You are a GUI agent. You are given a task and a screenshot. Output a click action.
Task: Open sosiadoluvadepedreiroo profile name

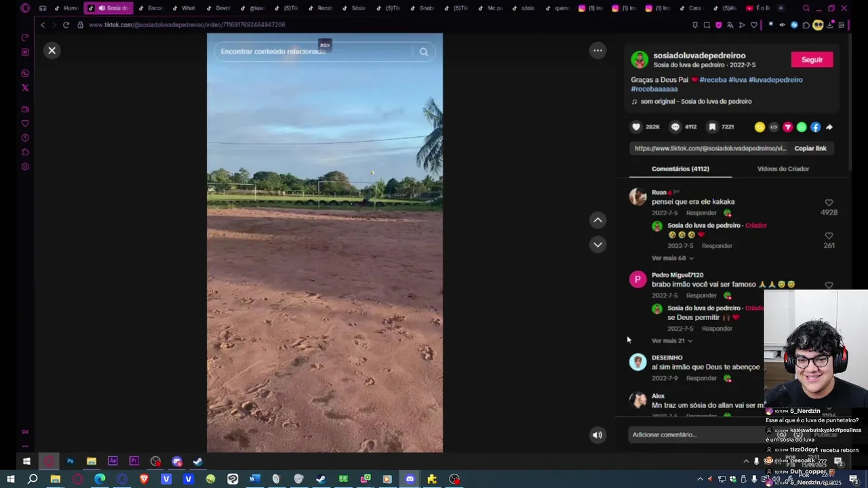click(x=699, y=56)
